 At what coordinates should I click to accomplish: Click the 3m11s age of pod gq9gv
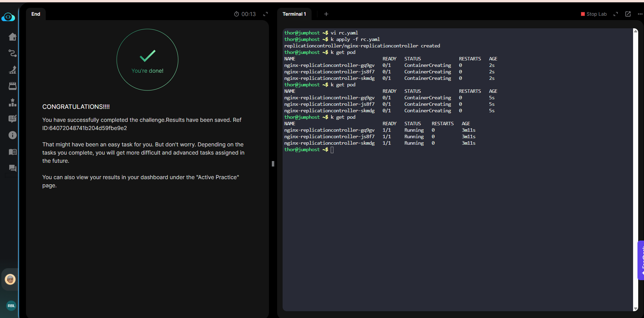469,130
